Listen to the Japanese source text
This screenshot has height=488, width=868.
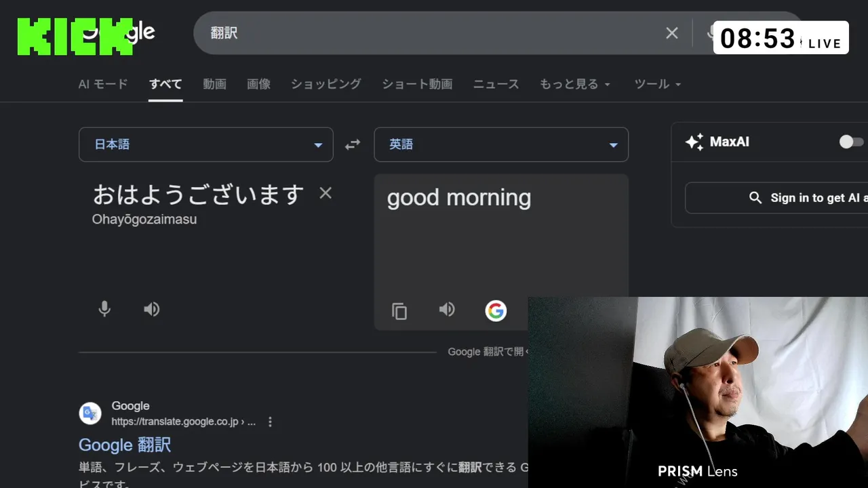click(151, 310)
